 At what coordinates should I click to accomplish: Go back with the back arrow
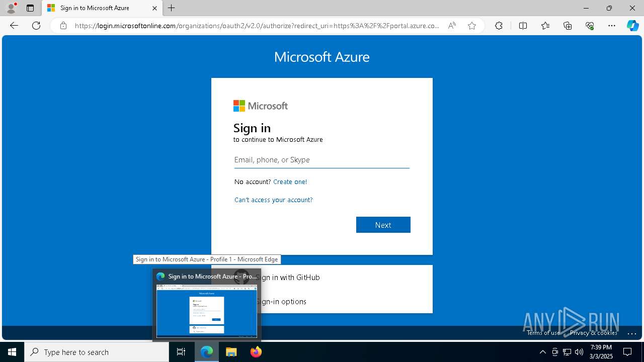coord(14,26)
